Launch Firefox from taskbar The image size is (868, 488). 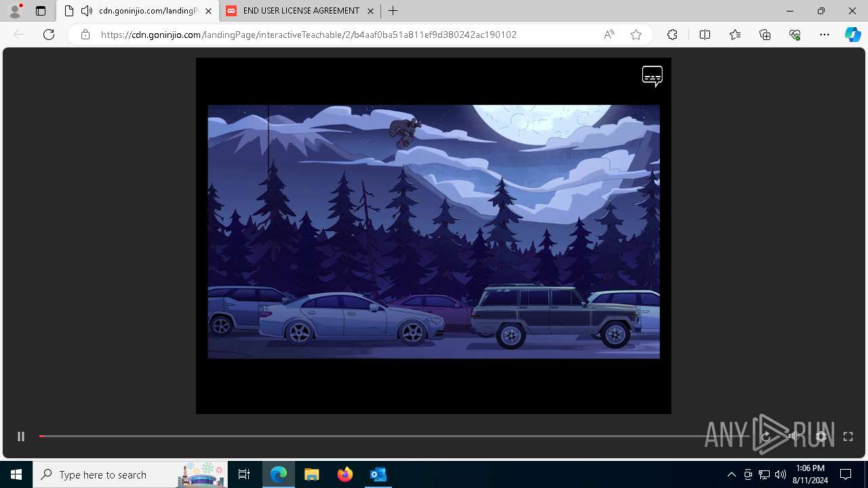click(345, 474)
